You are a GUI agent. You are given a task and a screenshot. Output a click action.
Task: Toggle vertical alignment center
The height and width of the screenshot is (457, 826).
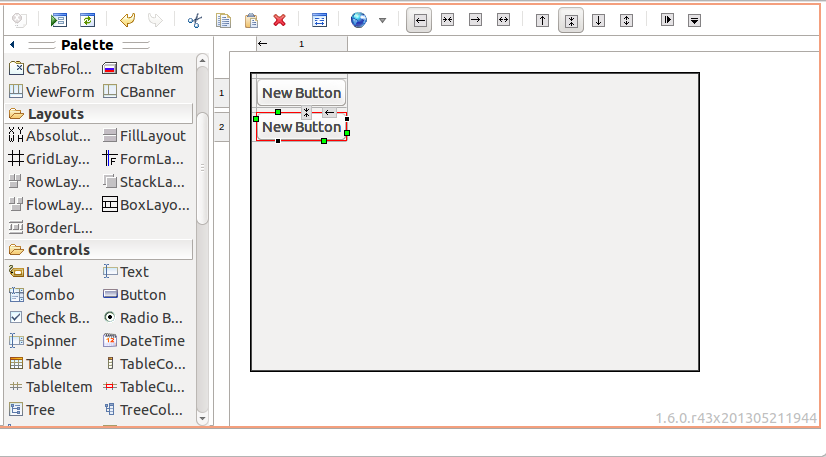(571, 21)
